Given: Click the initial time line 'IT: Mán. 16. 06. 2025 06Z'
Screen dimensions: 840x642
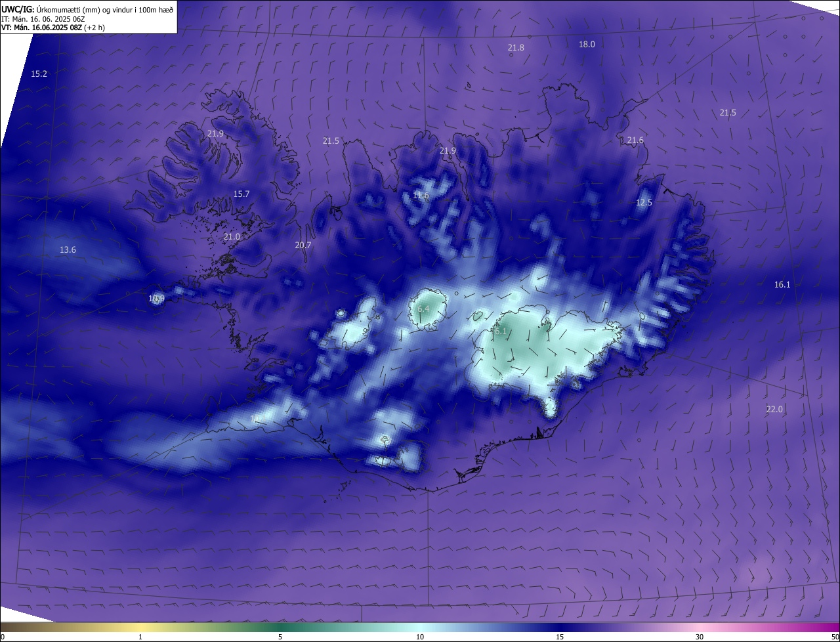Looking at the screenshot, I should pyautogui.click(x=43, y=19).
